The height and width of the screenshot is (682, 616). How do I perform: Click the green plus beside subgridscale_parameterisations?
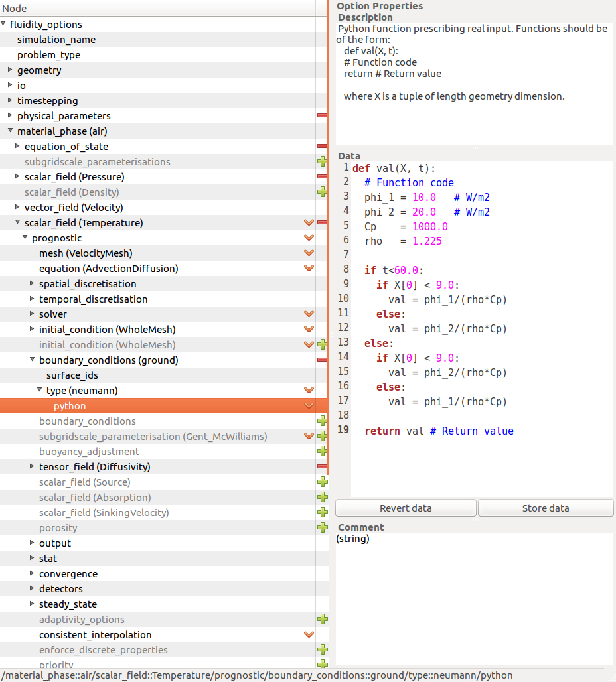click(x=322, y=161)
